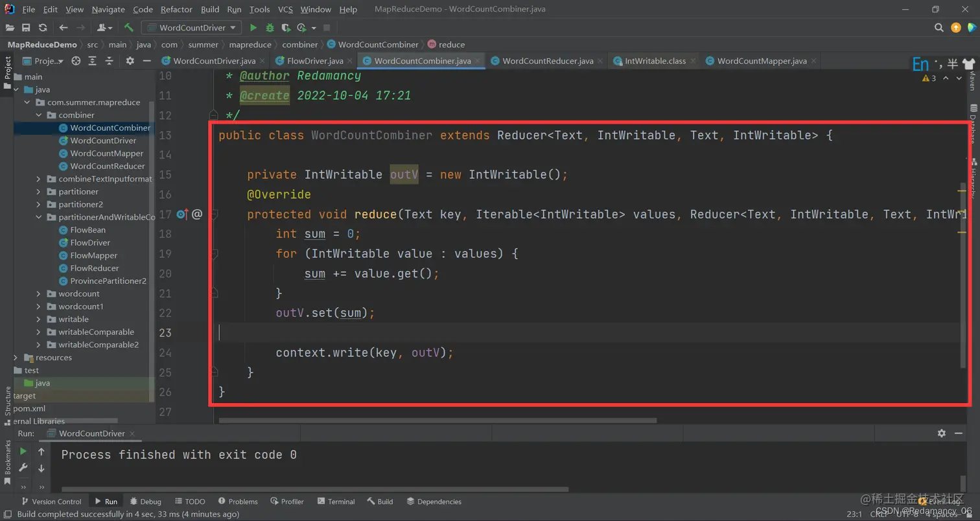Expand the partitioner2 package folder
980x521 pixels.
(x=40, y=205)
